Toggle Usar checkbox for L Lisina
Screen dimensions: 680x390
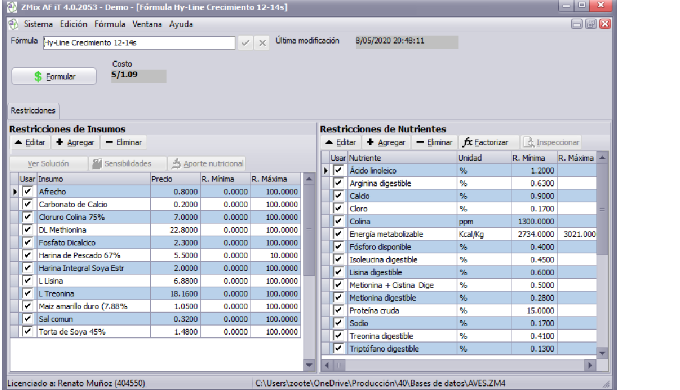(x=28, y=281)
